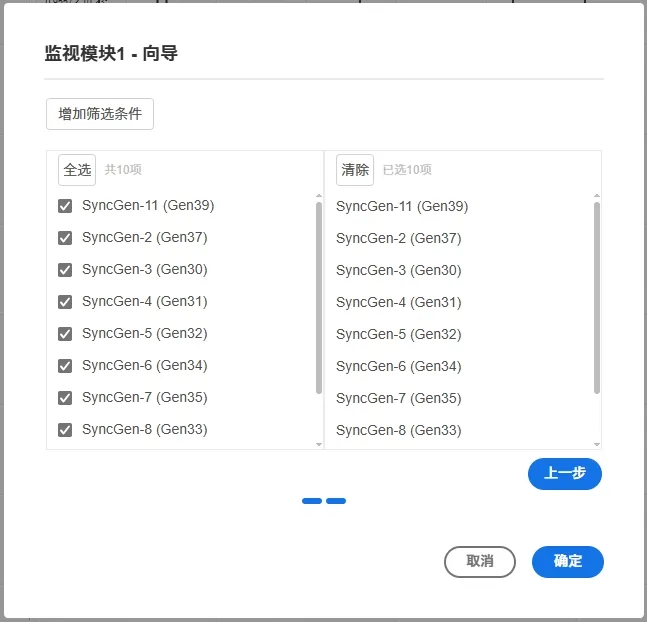The height and width of the screenshot is (622, 647).
Task: Click the 已选10项 selected count label
Action: pyautogui.click(x=407, y=170)
